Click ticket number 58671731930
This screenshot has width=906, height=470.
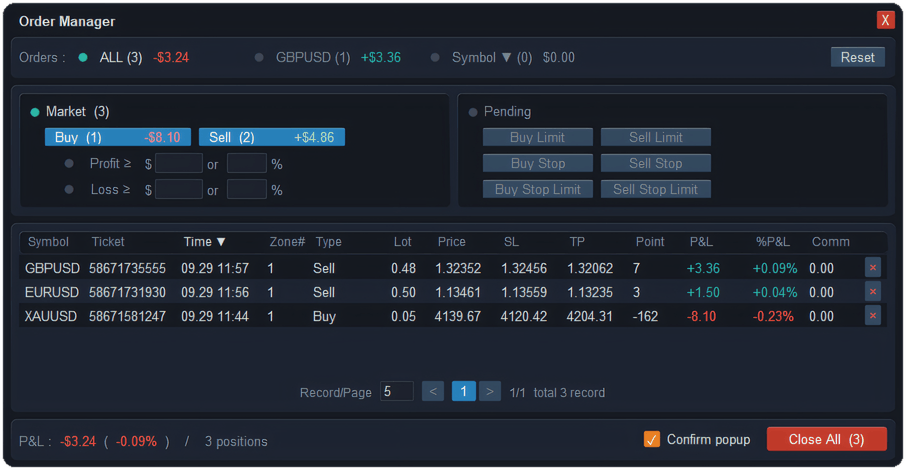coord(127,293)
